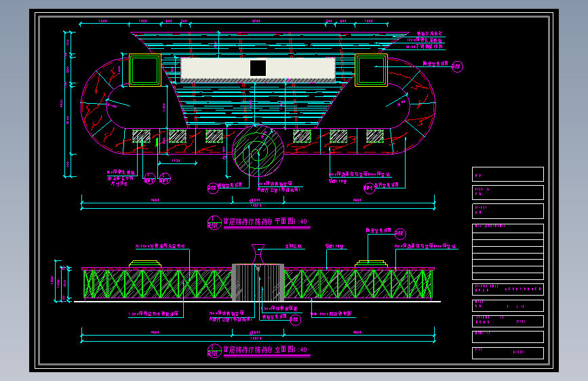Select the right yellow-green square planter in plan
588x381 pixels.
(x=371, y=70)
